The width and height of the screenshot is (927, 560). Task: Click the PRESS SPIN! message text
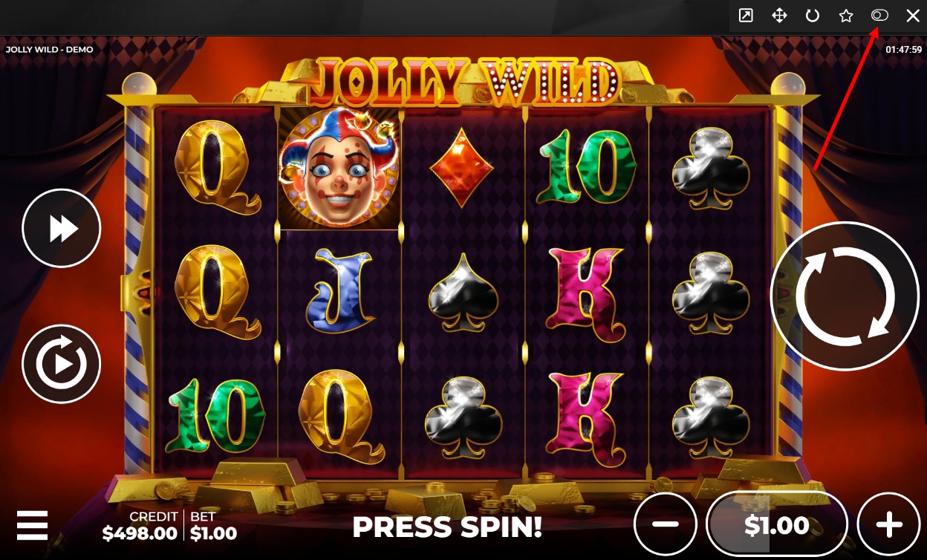pyautogui.click(x=447, y=527)
